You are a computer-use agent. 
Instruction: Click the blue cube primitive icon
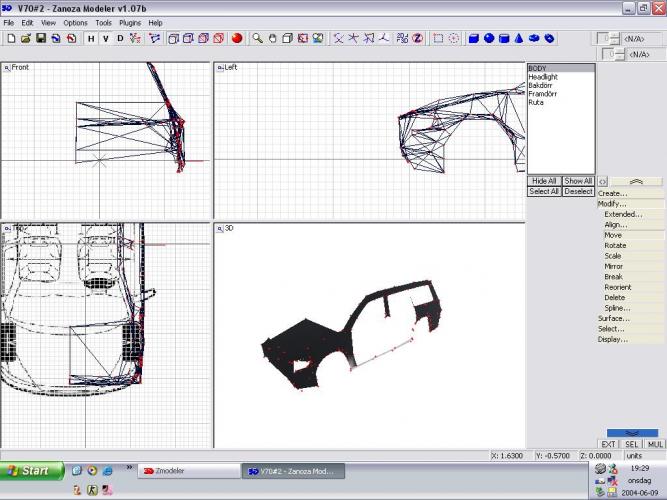click(x=474, y=39)
